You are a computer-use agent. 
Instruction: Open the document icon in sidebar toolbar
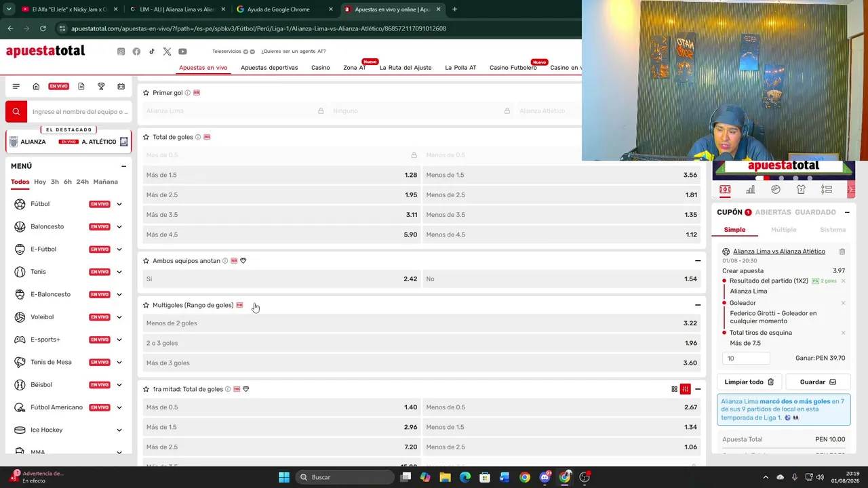point(81,86)
